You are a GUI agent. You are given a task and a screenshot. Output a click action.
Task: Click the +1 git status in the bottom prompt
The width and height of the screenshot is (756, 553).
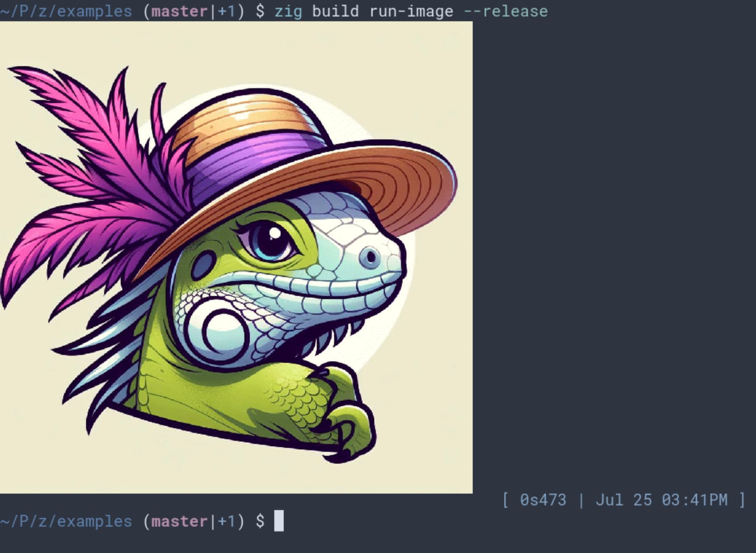click(x=227, y=521)
